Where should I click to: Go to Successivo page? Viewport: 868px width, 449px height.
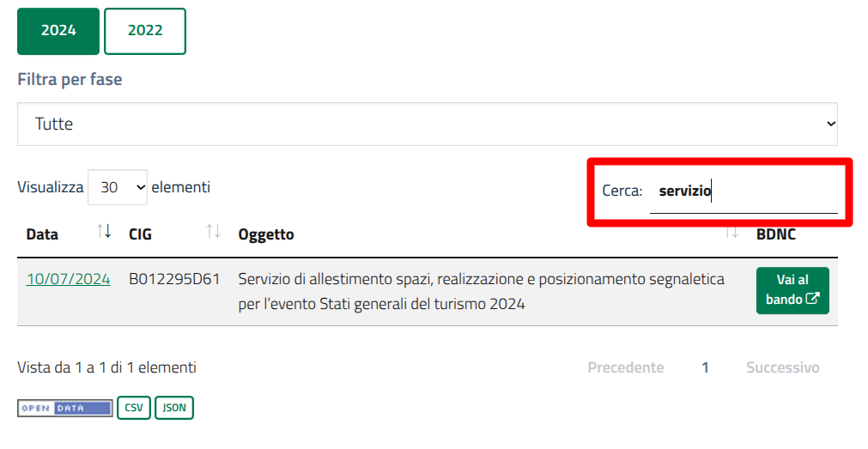tap(782, 367)
